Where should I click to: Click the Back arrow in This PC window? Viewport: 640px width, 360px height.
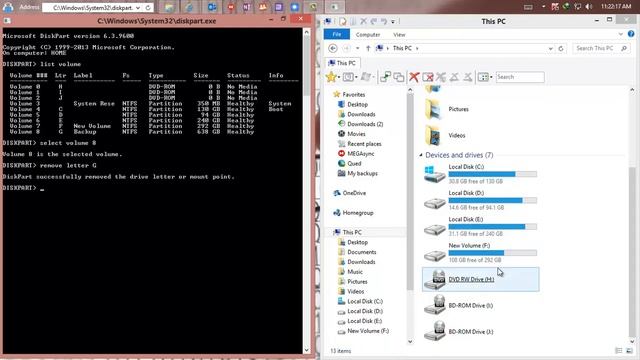pos(333,48)
